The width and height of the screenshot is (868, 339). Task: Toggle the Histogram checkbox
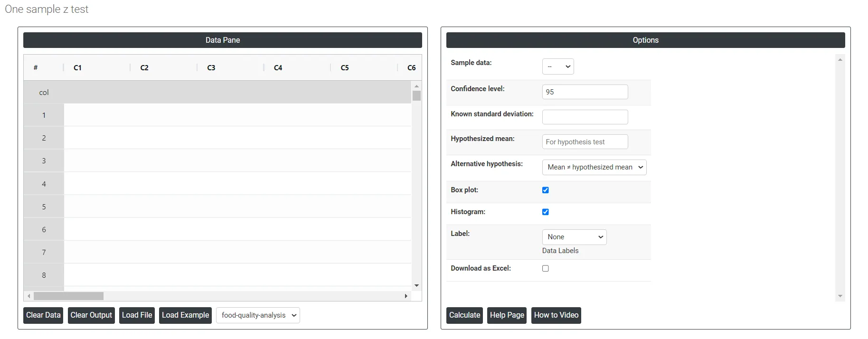tap(546, 212)
